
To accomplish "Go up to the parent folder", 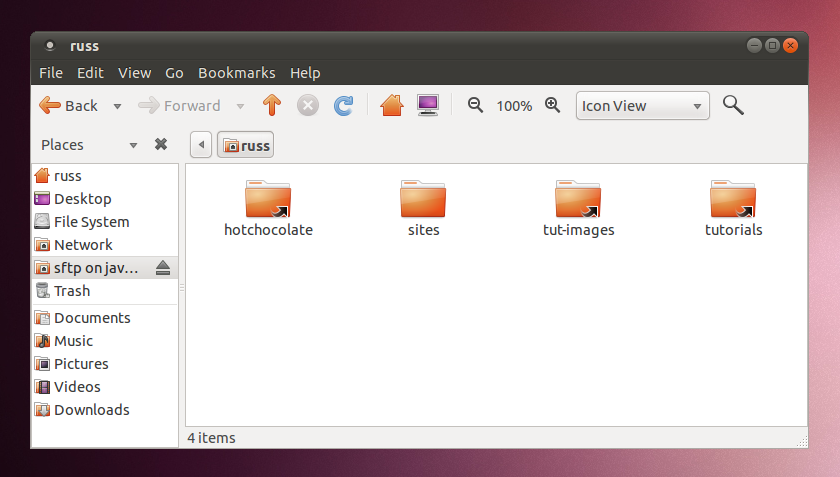I will point(272,105).
